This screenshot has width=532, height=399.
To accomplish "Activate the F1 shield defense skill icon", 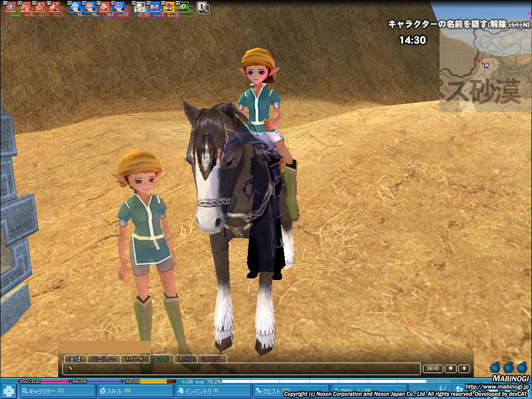I will click(x=11, y=7).
